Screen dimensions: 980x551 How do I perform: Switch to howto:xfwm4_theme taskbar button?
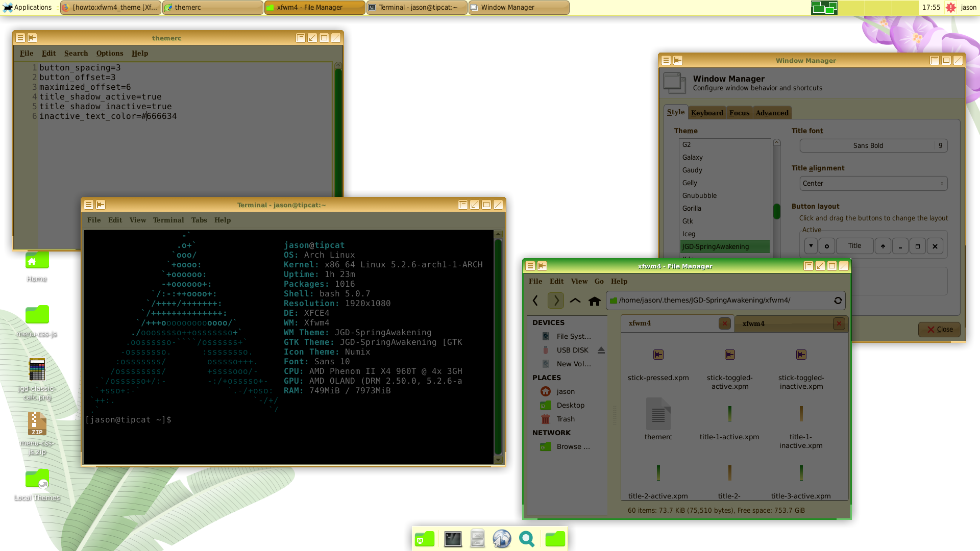click(x=111, y=7)
